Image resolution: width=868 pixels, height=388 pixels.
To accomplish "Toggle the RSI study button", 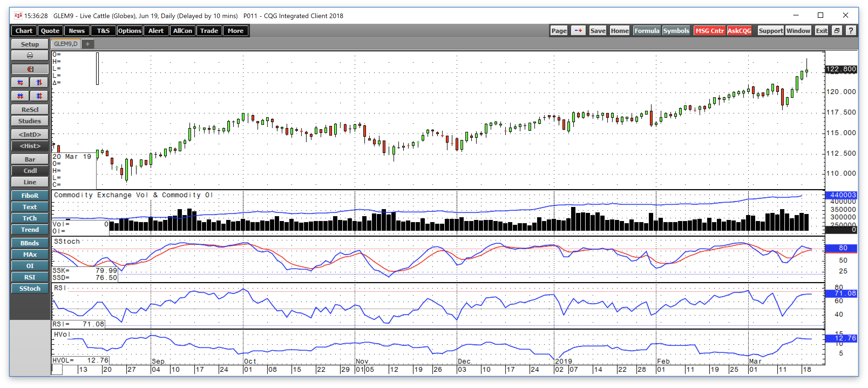I will [x=30, y=277].
